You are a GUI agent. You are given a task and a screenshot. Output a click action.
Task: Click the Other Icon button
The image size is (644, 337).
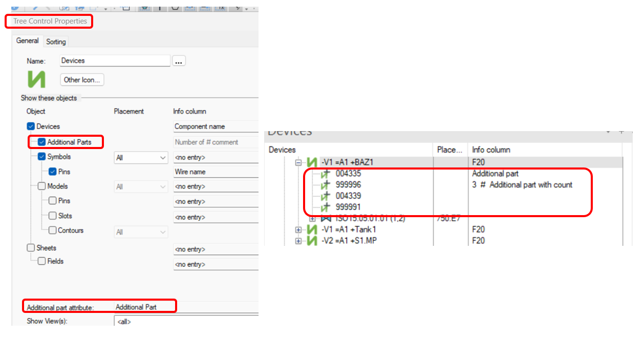[81, 79]
